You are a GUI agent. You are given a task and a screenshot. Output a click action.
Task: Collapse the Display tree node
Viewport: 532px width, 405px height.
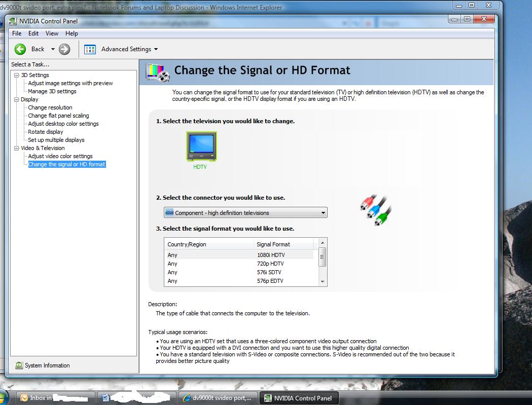pos(16,99)
